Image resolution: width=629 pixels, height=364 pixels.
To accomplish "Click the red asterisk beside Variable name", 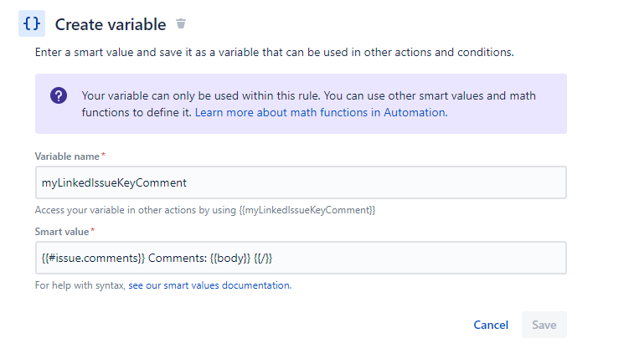I will (x=103, y=156).
